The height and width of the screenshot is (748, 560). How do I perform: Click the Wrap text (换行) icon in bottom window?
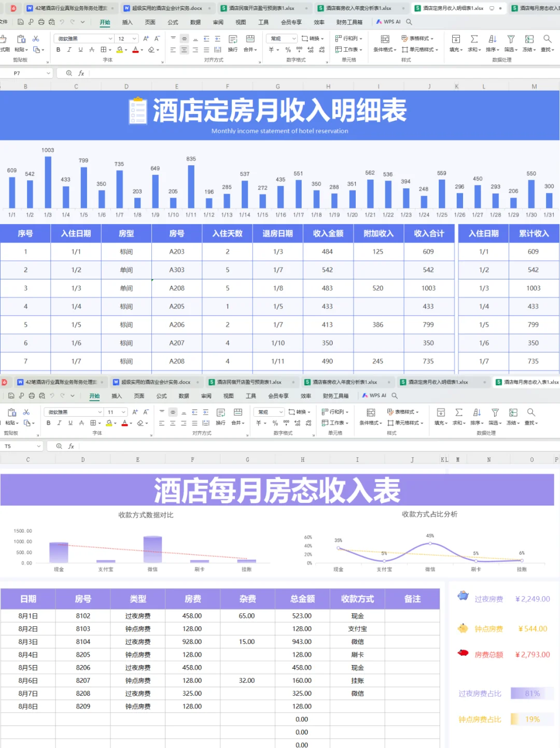click(221, 413)
